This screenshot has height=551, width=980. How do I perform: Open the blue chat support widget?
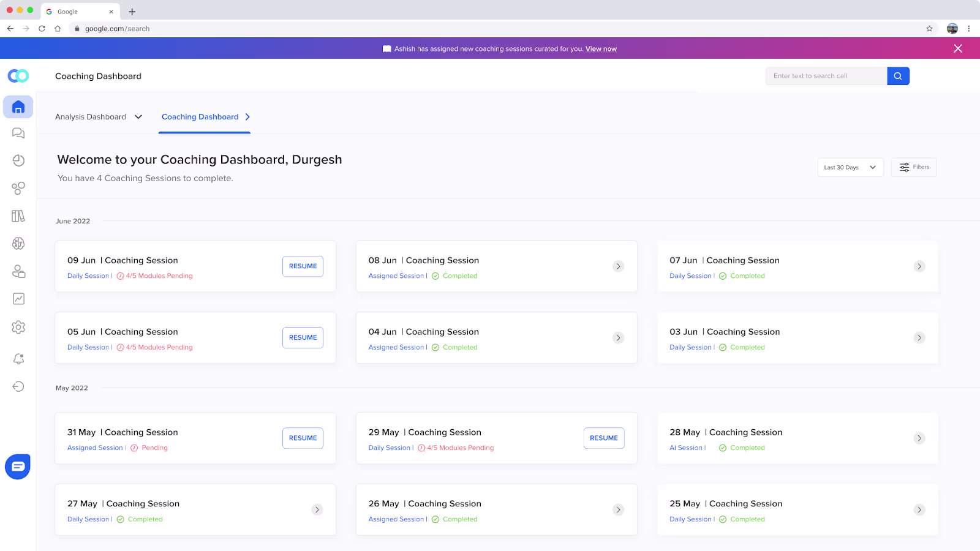18,467
